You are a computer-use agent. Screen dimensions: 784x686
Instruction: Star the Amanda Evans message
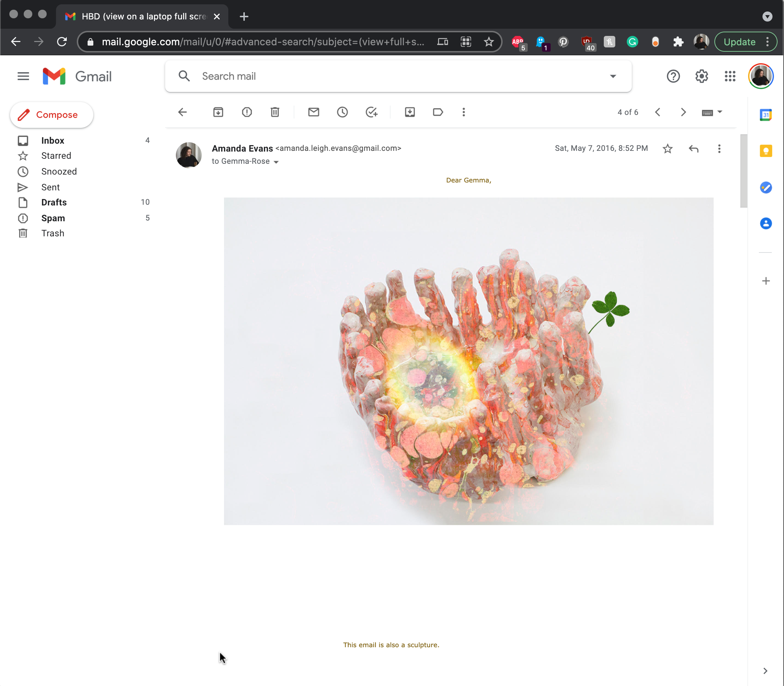(x=667, y=149)
